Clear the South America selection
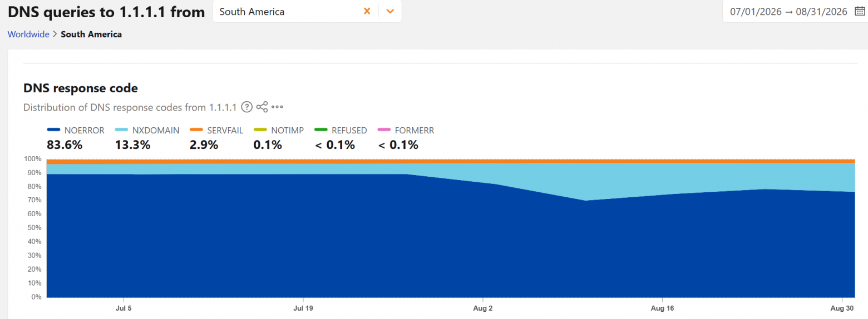The image size is (868, 319). (367, 12)
